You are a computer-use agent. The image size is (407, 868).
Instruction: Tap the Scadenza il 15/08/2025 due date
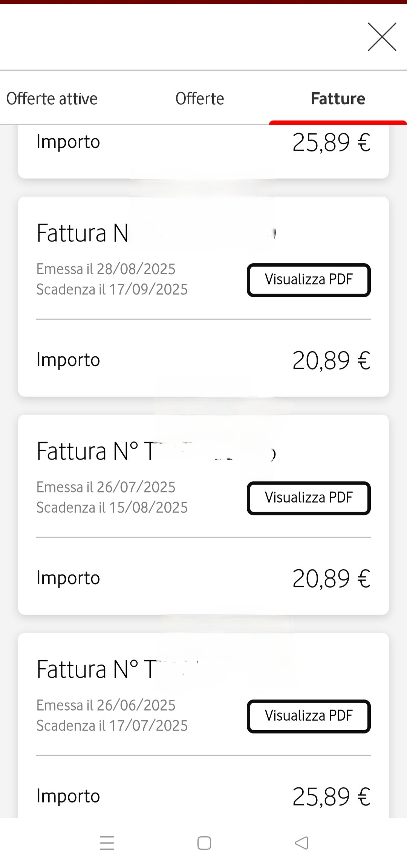tap(112, 508)
